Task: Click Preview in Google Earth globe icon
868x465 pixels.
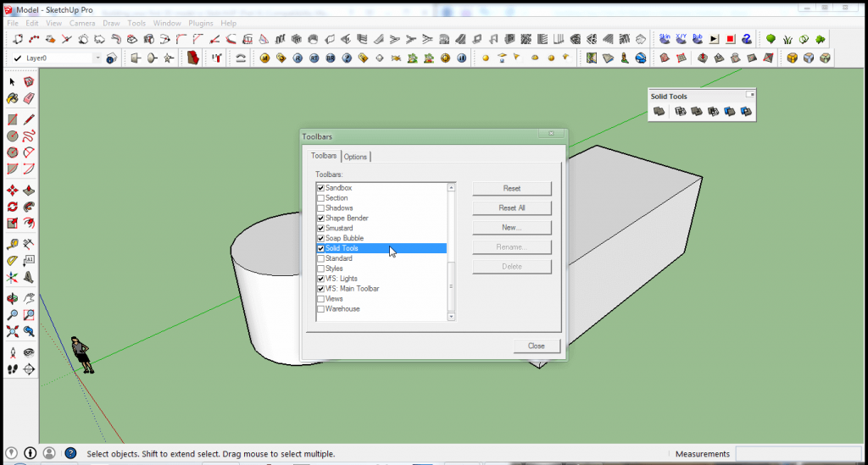Action: (x=641, y=58)
